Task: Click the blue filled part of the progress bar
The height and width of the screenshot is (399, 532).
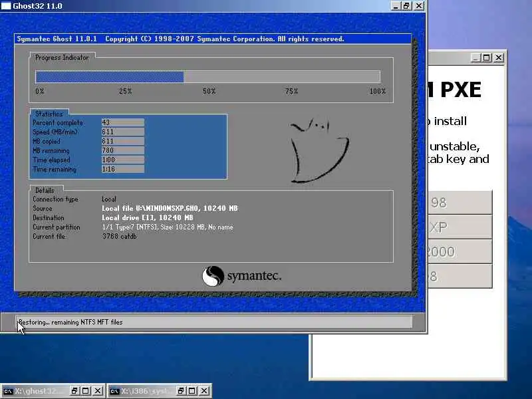Action: click(x=110, y=76)
